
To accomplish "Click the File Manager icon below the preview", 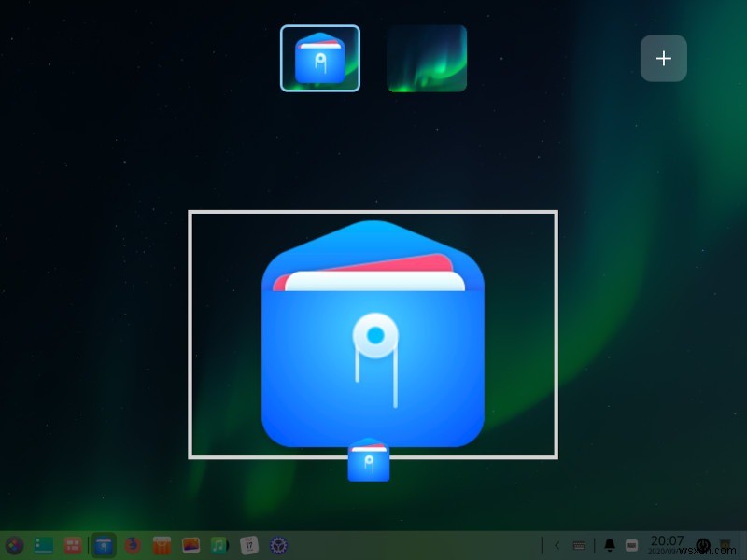I will click(x=372, y=461).
